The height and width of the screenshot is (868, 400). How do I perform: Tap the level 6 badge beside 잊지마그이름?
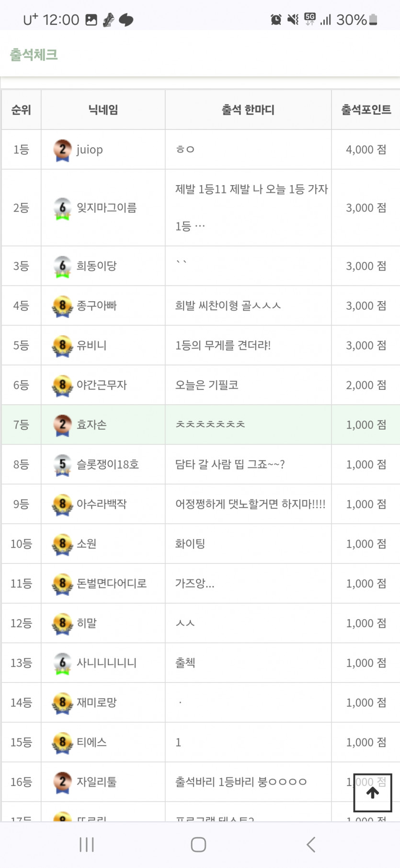(x=62, y=208)
